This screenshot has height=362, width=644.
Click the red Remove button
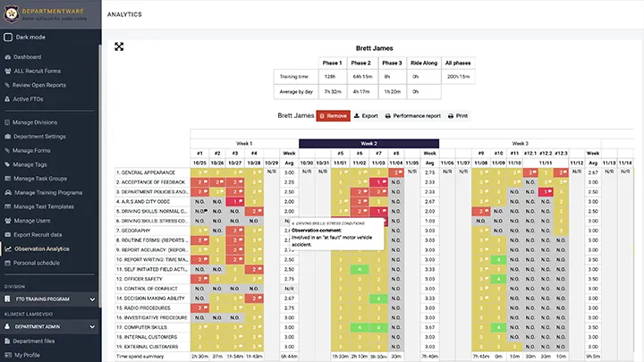333,115
